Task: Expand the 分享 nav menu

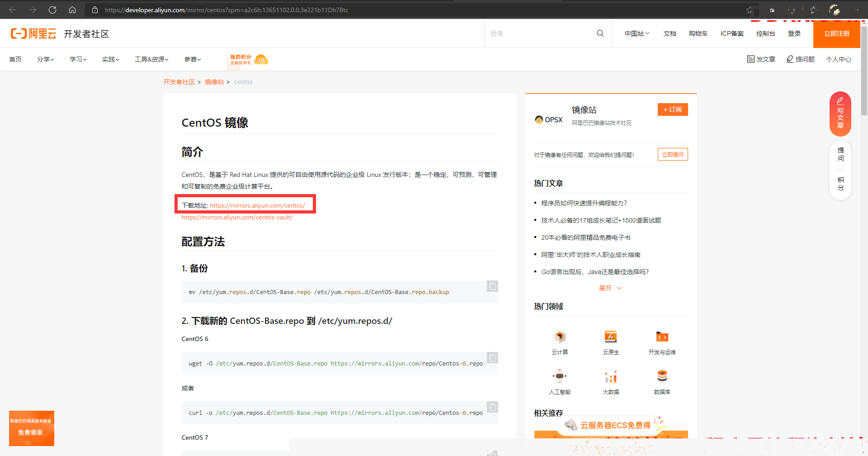Action: pos(45,59)
